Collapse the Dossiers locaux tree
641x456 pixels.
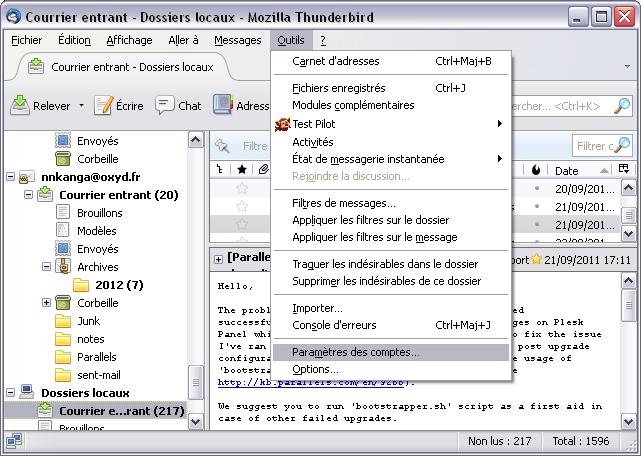(11, 393)
